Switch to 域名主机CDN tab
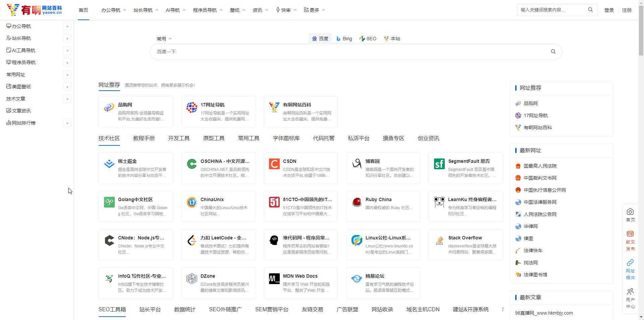 423,310
